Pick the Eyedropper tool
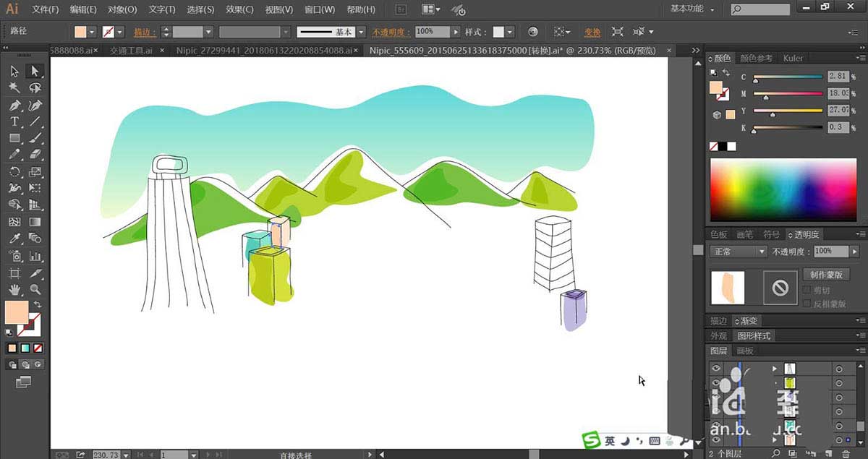Screen dimensions: 868x459 pos(14,239)
